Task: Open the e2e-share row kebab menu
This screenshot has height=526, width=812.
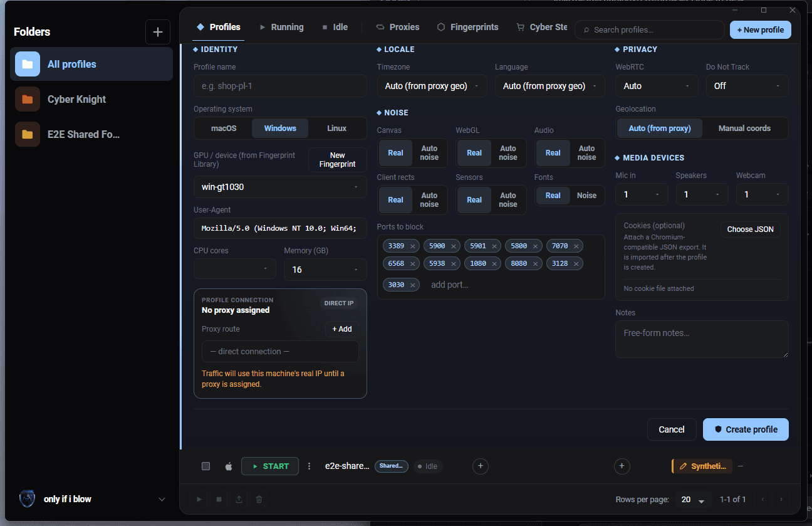Action: pyautogui.click(x=309, y=466)
